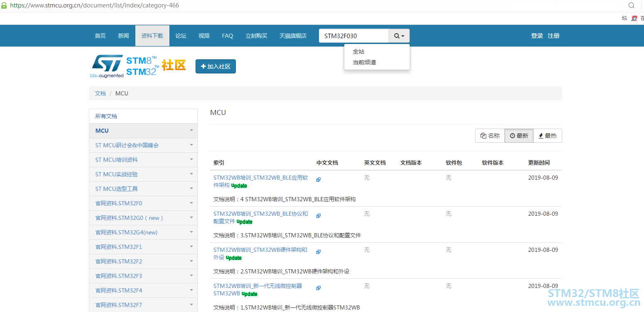Click the search field containing STM32F030
Screen dimensions: 644x312
[x=354, y=36]
